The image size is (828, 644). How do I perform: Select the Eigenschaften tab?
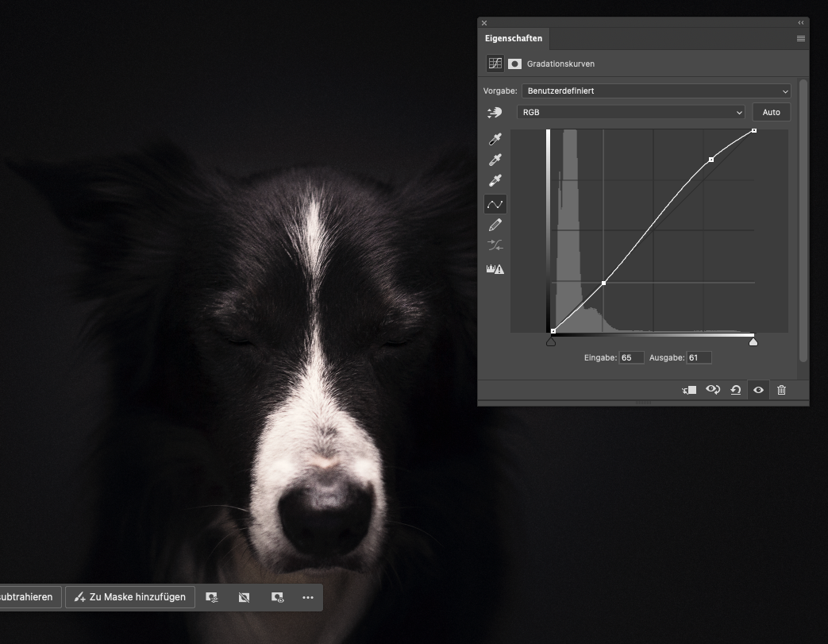[514, 38]
